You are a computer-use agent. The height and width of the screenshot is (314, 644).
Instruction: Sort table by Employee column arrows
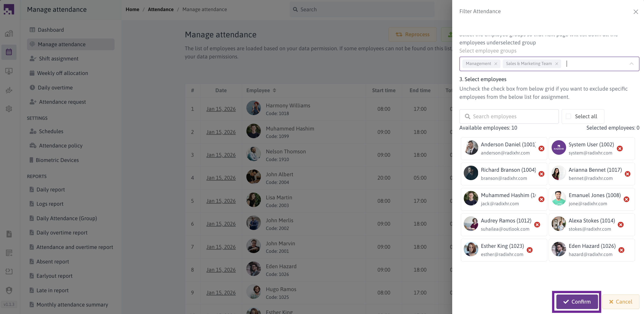pyautogui.click(x=274, y=90)
